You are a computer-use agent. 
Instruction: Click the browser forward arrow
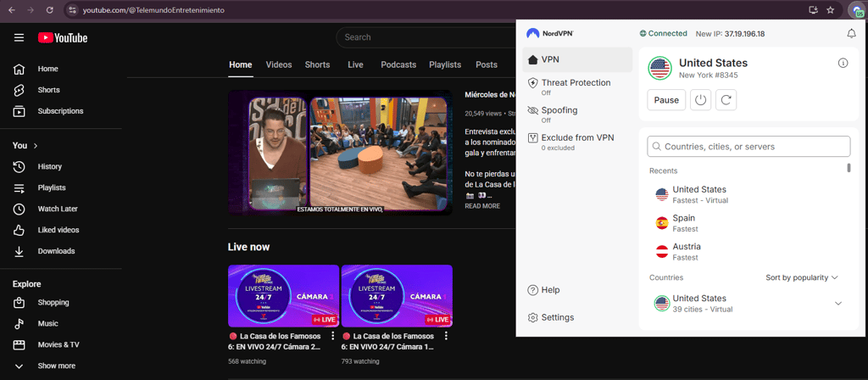coord(31,10)
